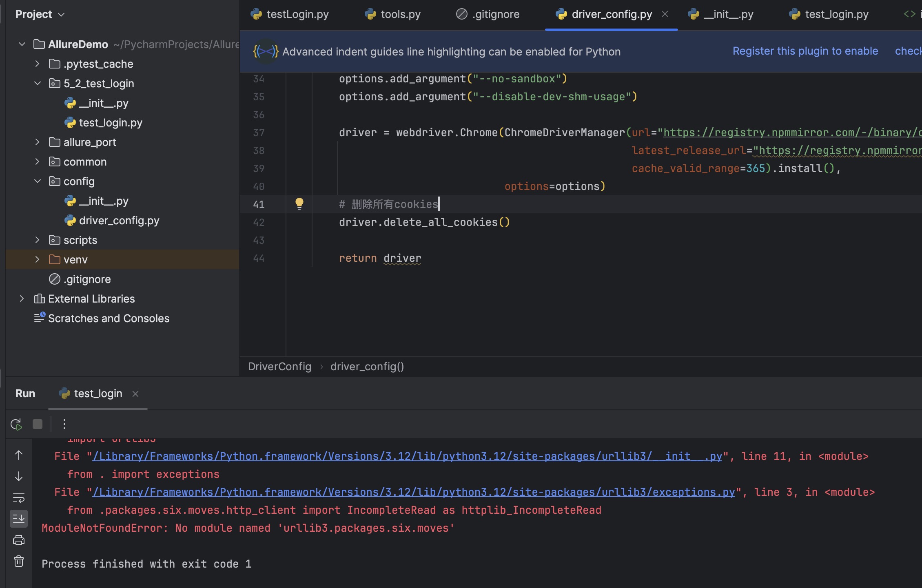Click the AllureDemo project folder icon
Screen dimensions: 922x588
[x=39, y=44]
